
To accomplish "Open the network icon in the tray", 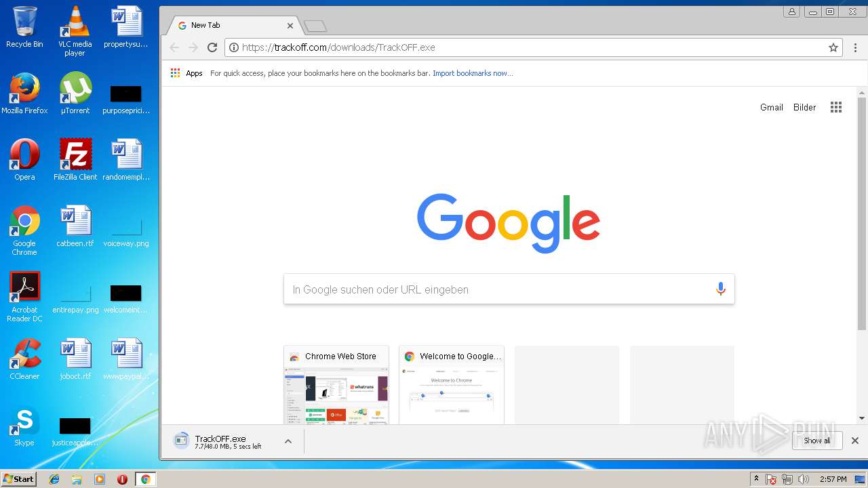I will click(x=787, y=479).
